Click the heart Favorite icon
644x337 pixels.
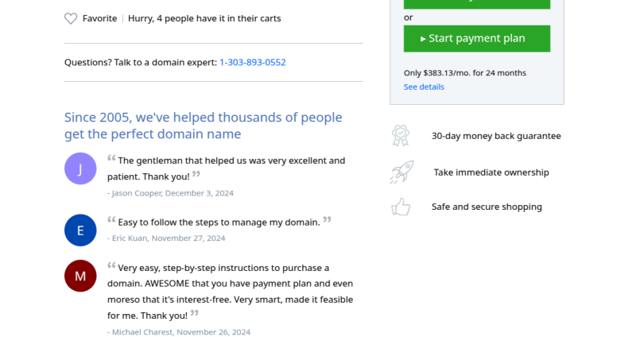click(x=71, y=18)
